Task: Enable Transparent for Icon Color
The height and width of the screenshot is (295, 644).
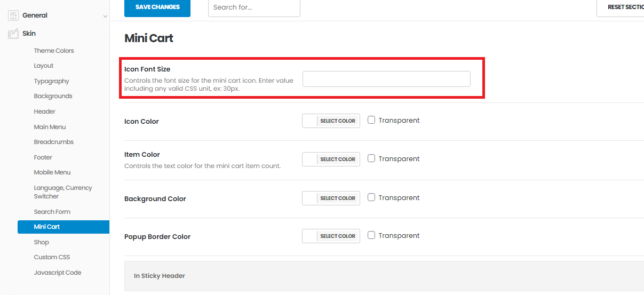Action: tap(371, 120)
